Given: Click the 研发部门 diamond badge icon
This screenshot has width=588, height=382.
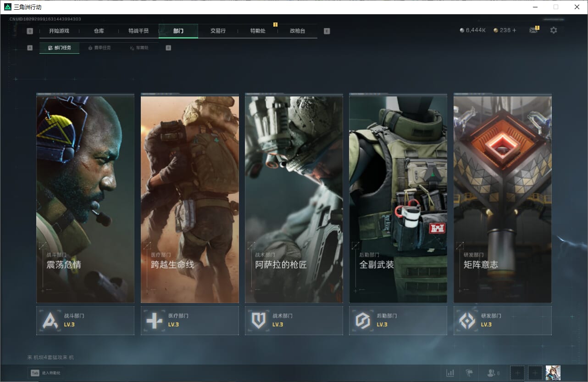Looking at the screenshot, I should (x=467, y=320).
